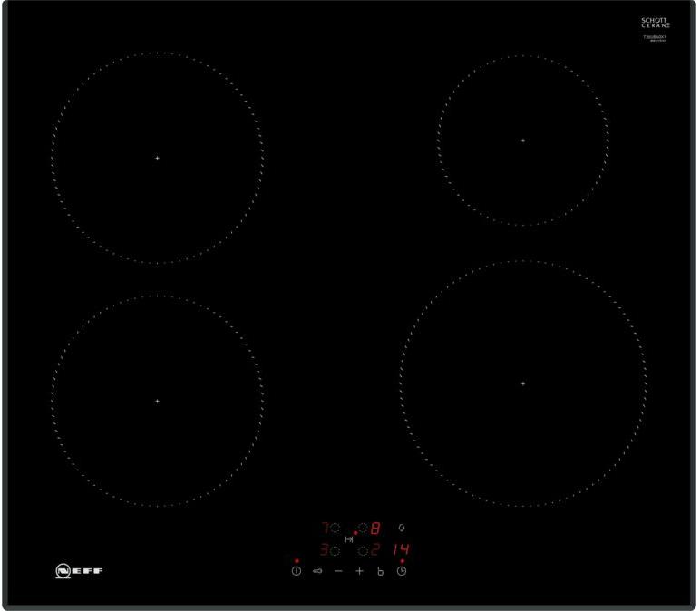Tap the red timer display showing 14
Screen dimensions: 700x611
coord(402,549)
